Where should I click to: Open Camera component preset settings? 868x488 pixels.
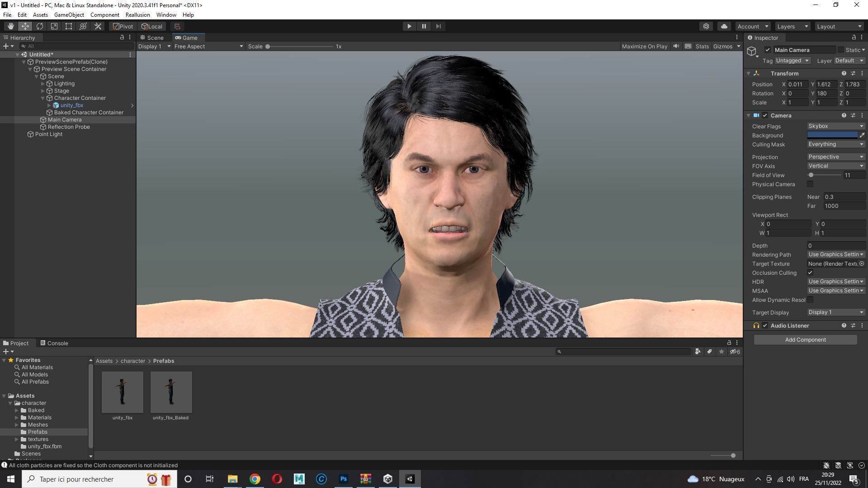click(x=853, y=115)
